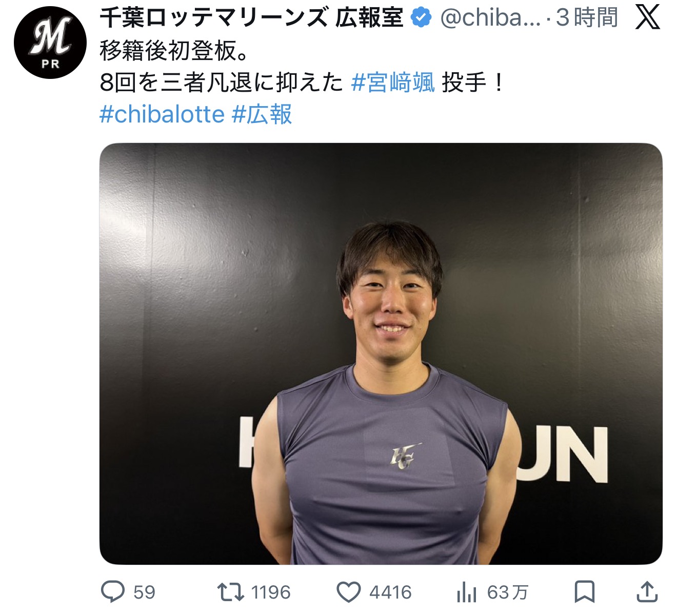Screen dimensions: 677x616
Task: Click the like count 4416
Action: [390, 592]
